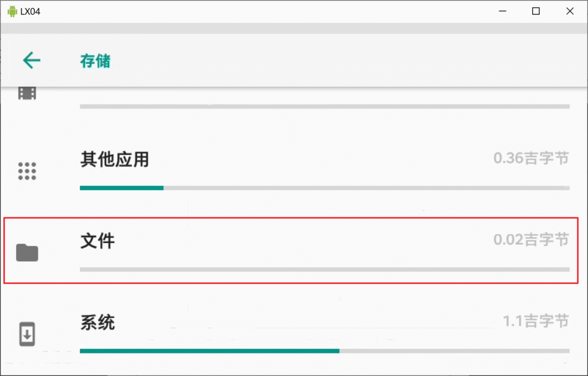Image resolution: width=588 pixels, height=376 pixels.
Task: Click the Android logo in title bar
Action: (x=13, y=11)
